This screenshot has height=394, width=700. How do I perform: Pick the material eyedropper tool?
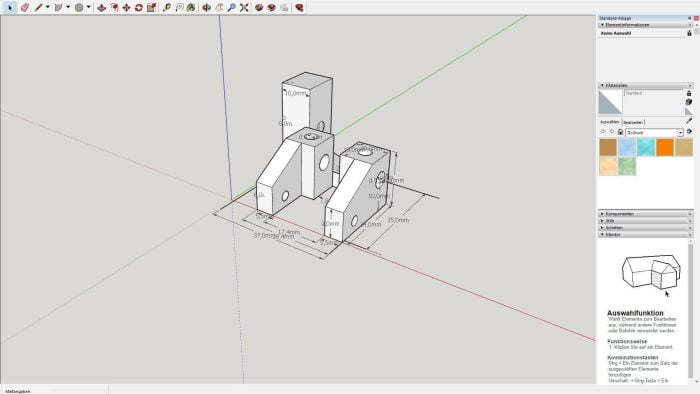(689, 121)
